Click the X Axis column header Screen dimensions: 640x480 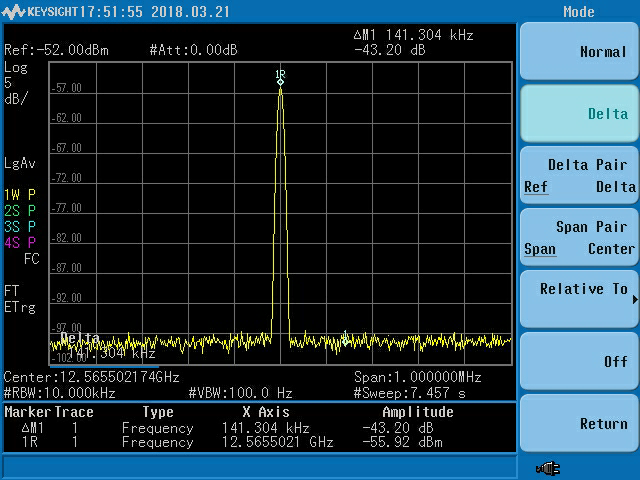pos(266,412)
